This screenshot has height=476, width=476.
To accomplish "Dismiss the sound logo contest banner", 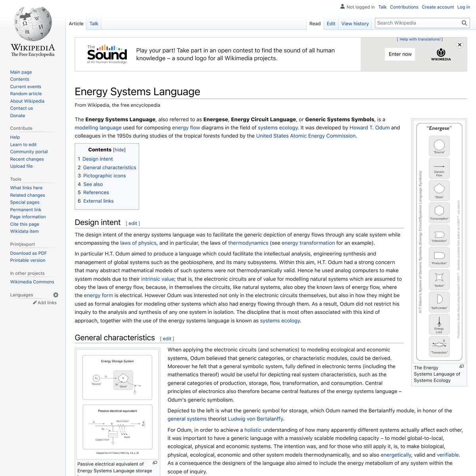I will [460, 44].
